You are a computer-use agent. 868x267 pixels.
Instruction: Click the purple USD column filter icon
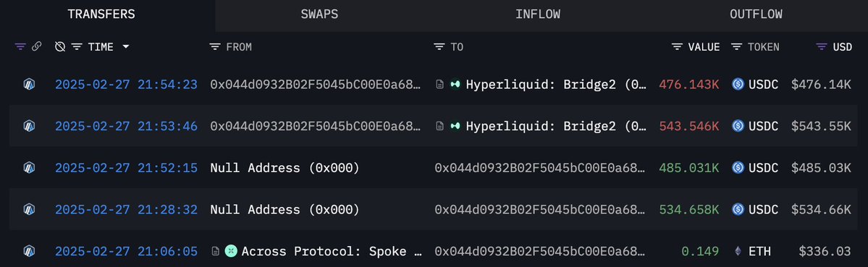click(x=822, y=47)
